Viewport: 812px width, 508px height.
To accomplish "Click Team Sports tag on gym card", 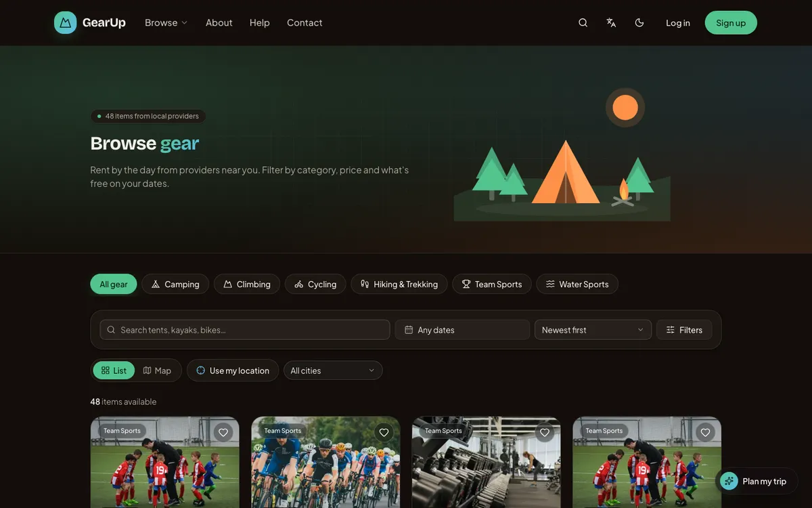I will (x=443, y=431).
